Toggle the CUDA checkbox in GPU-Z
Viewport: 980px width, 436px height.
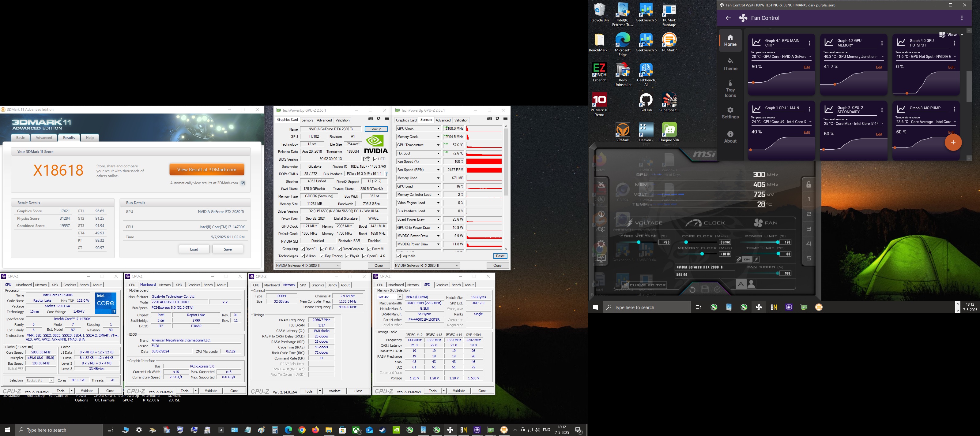(x=322, y=249)
